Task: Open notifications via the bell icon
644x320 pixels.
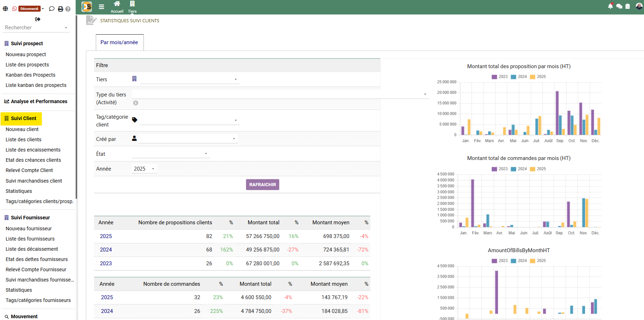Action: tap(610, 6)
